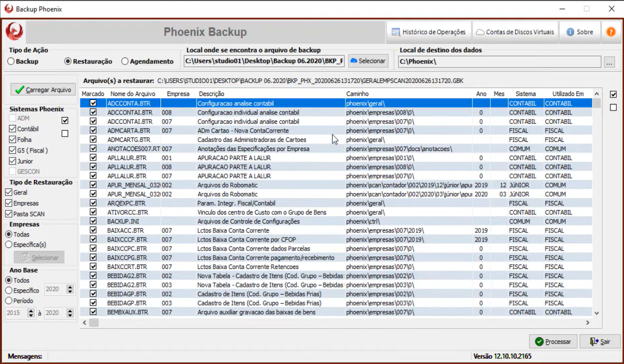624x364 pixels.
Task: Sort by Nome do Arquivo column header
Action: (132, 94)
